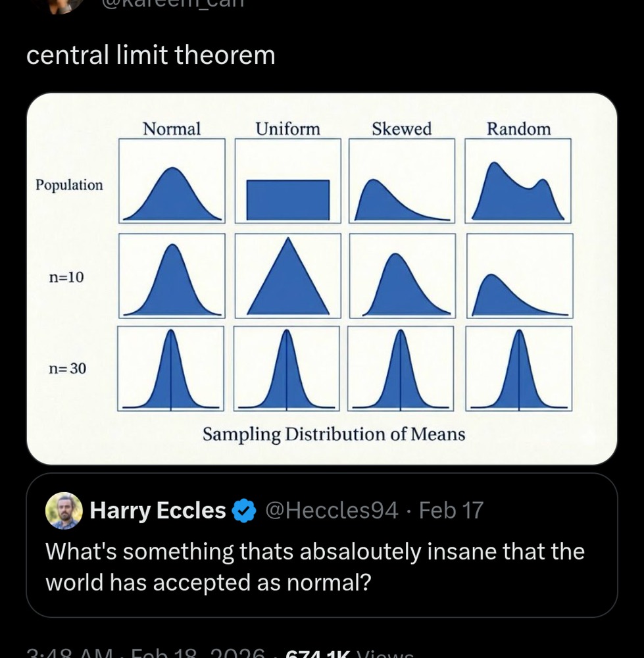Click the blue verified badge beside Harry Eccles
Image resolution: width=644 pixels, height=658 pixels.
click(245, 511)
